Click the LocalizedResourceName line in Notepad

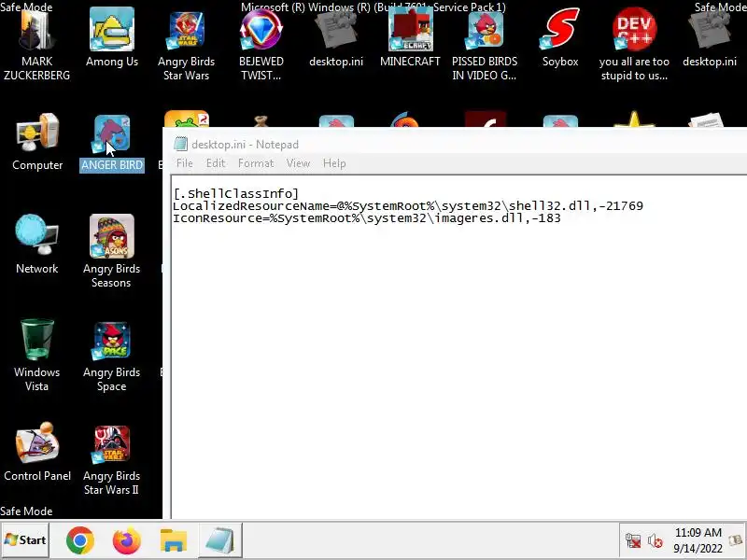click(408, 206)
